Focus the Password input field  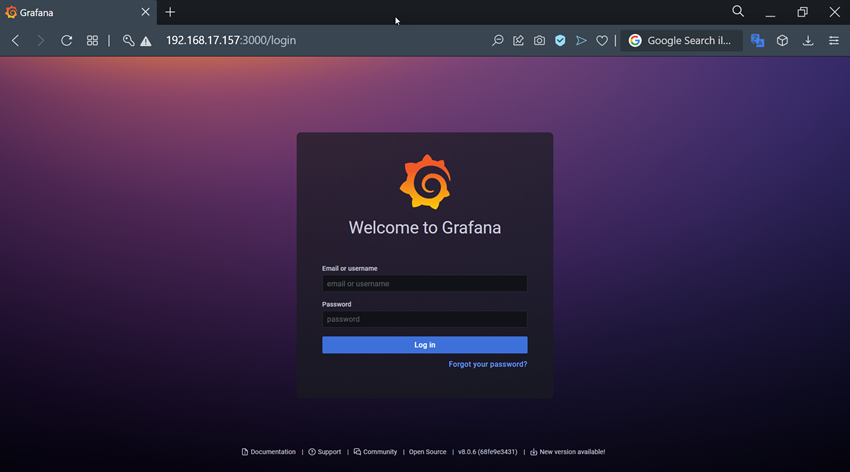(424, 319)
